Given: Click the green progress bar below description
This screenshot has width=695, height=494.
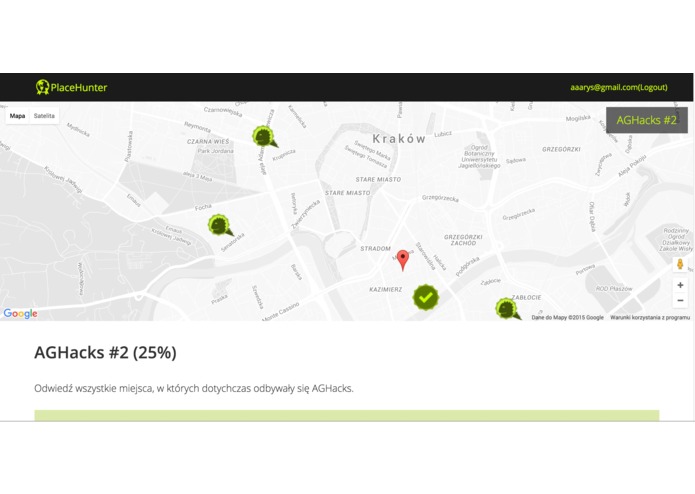Looking at the screenshot, I should coord(347,415).
